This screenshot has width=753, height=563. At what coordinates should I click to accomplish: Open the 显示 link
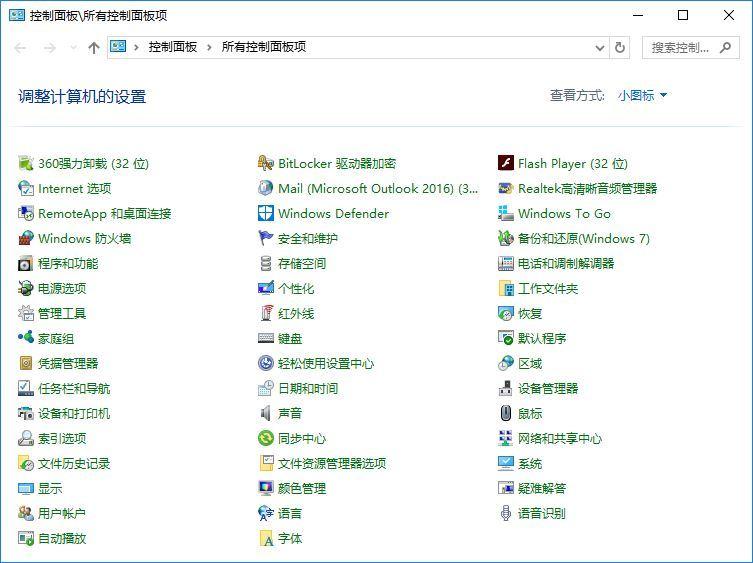(50, 488)
